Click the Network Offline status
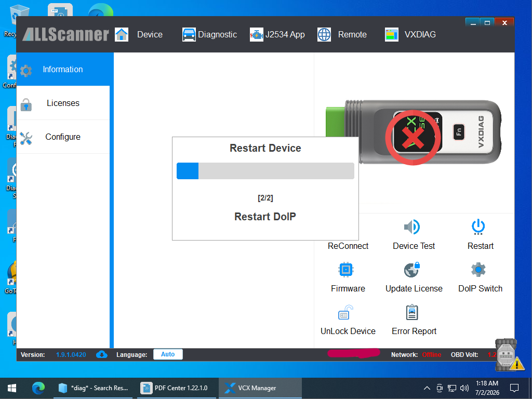Image resolution: width=532 pixels, height=399 pixels. [432, 354]
